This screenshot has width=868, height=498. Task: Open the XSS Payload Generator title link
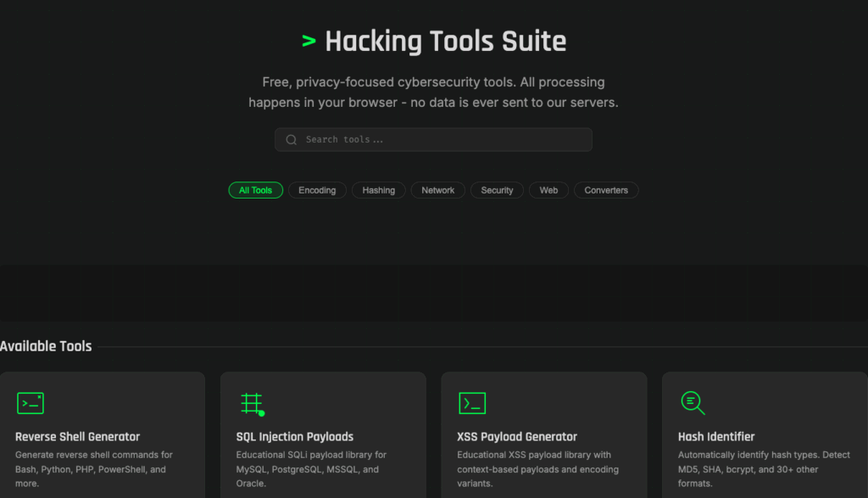pos(517,437)
